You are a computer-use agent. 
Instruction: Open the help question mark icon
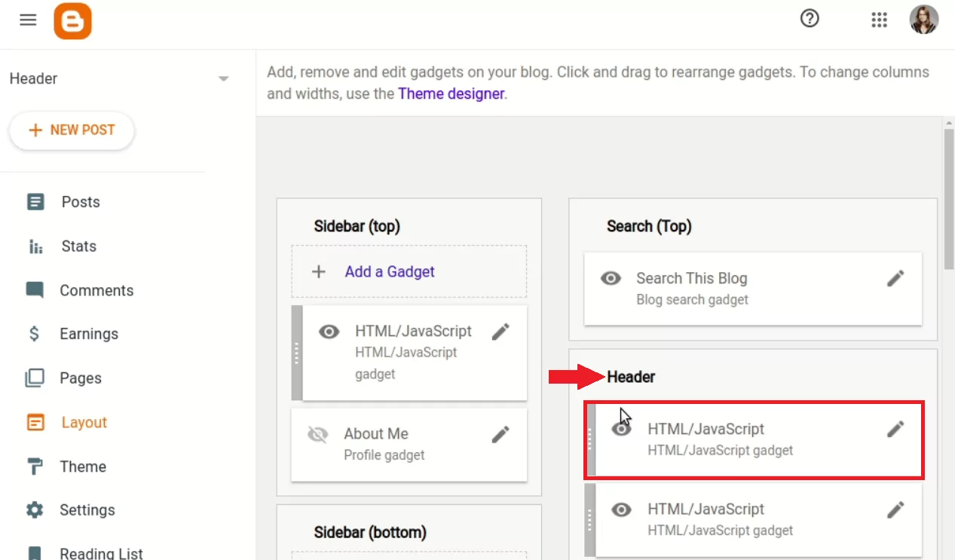(x=810, y=19)
